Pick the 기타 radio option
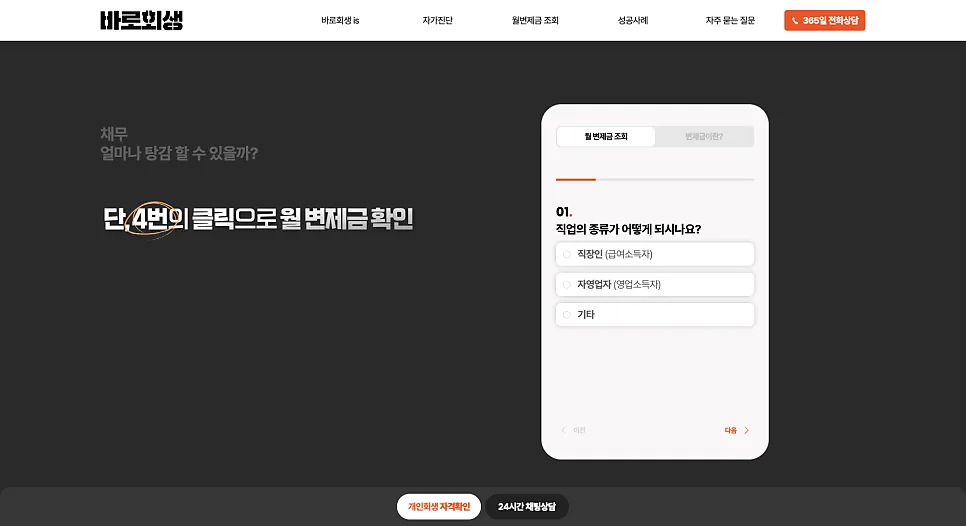The height and width of the screenshot is (526, 966). click(654, 315)
